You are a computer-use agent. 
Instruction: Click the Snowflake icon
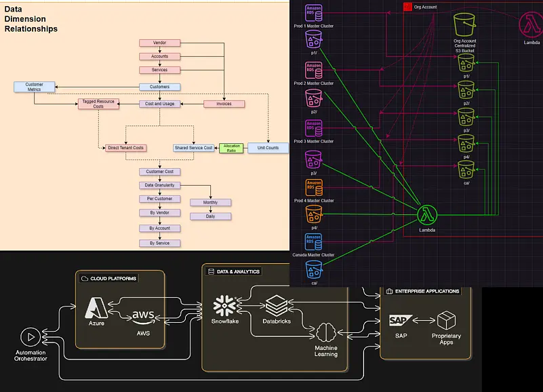coord(224,305)
